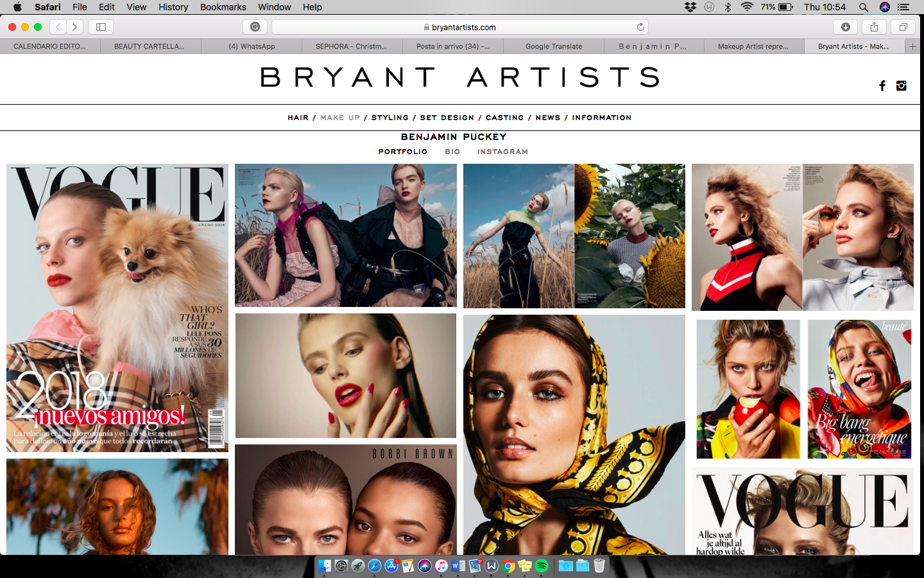Select the PORTFOLIO link
Viewport: 924px width, 578px height.
tap(403, 152)
